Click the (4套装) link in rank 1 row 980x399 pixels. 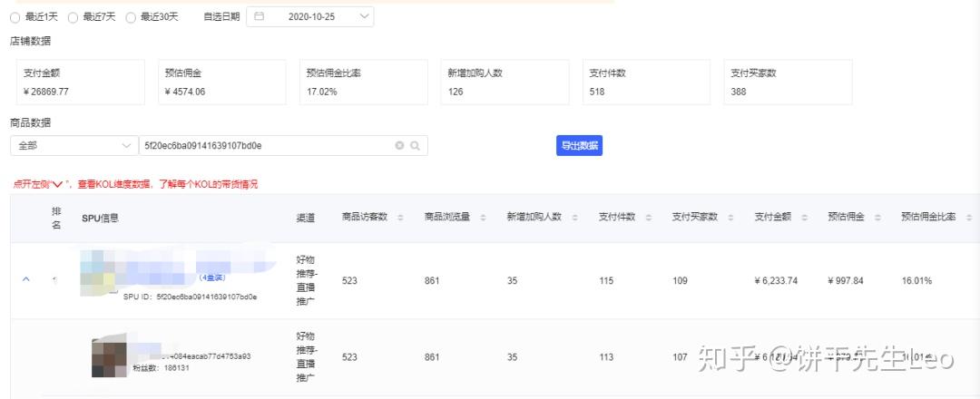point(211,277)
